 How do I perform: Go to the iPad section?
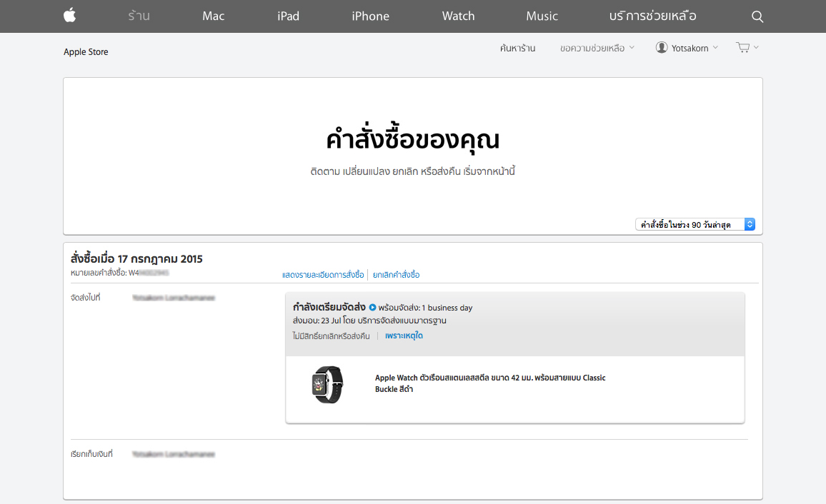tap(288, 16)
